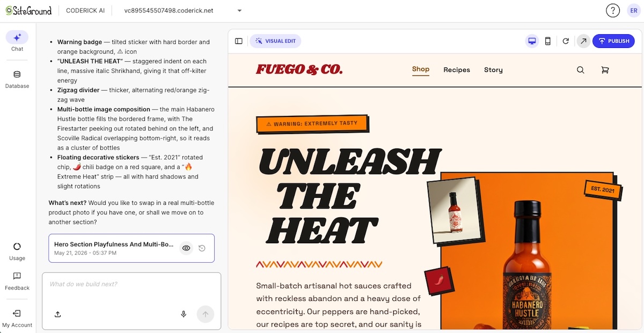Click the CODERICK AI label in the top bar

click(x=85, y=11)
